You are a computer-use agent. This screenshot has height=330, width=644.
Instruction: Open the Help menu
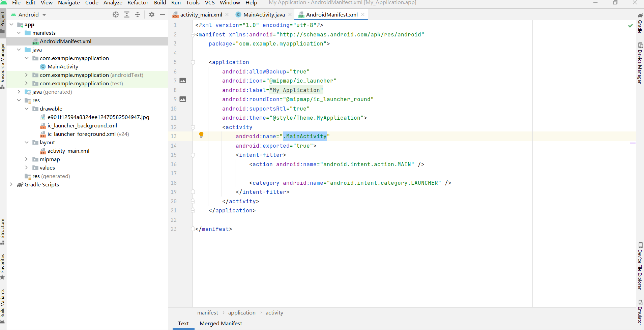tap(251, 3)
